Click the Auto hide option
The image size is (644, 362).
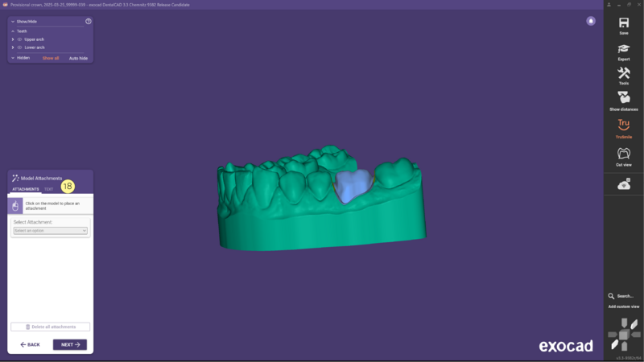78,58
